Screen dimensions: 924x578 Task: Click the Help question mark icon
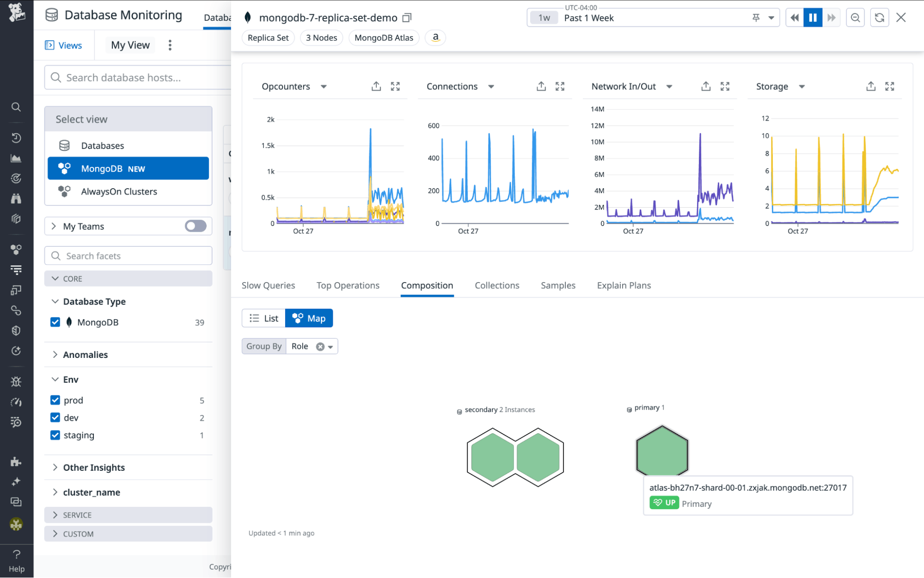(x=16, y=554)
